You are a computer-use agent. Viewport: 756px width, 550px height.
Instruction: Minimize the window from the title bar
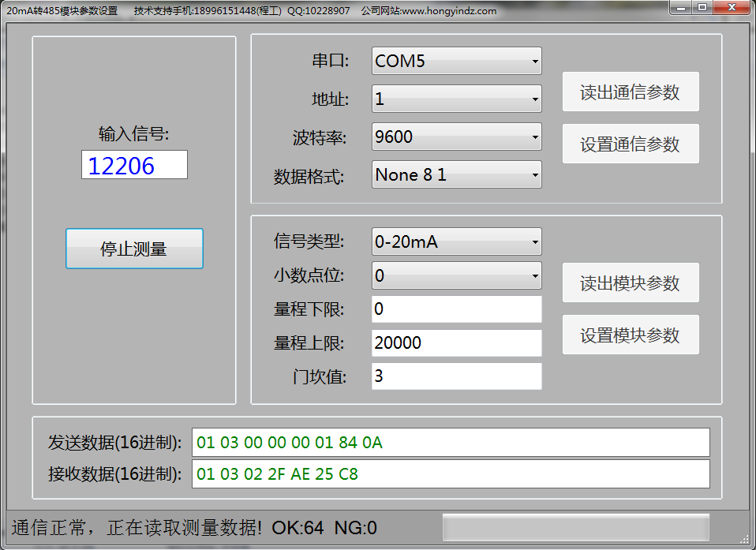pyautogui.click(x=681, y=8)
